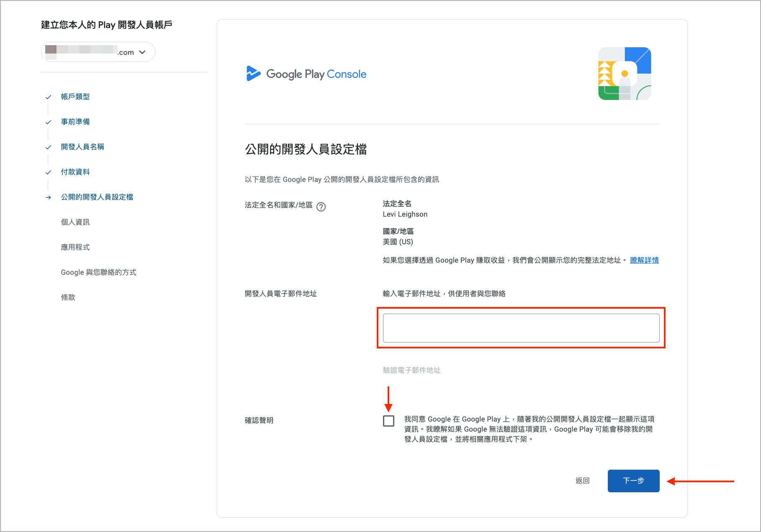Go to the 事前準備 step
The height and width of the screenshot is (532, 761).
coord(75,122)
